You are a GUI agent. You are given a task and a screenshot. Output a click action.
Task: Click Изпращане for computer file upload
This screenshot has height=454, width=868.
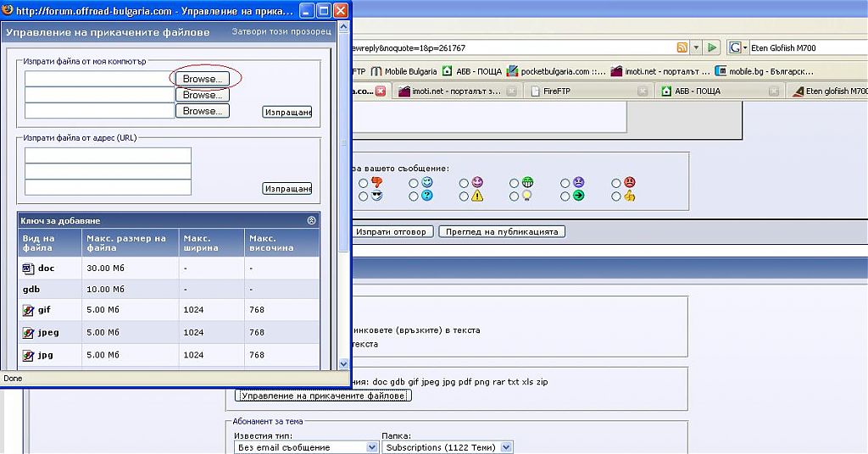point(287,113)
